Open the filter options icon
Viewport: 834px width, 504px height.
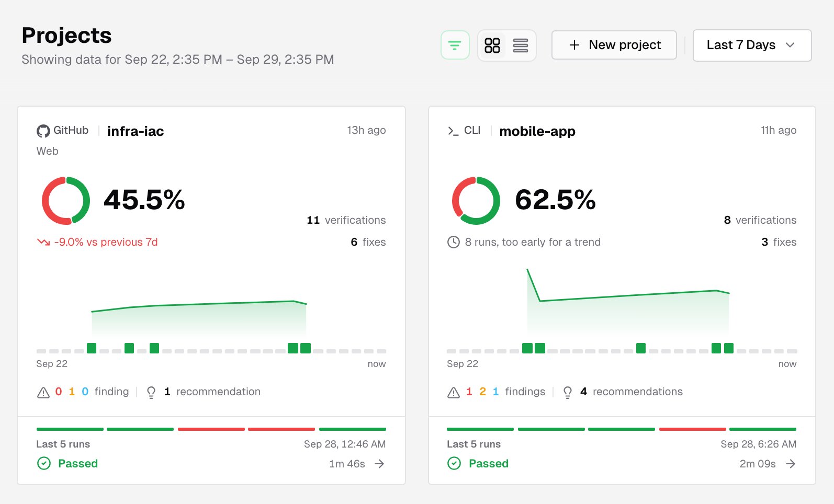point(455,45)
